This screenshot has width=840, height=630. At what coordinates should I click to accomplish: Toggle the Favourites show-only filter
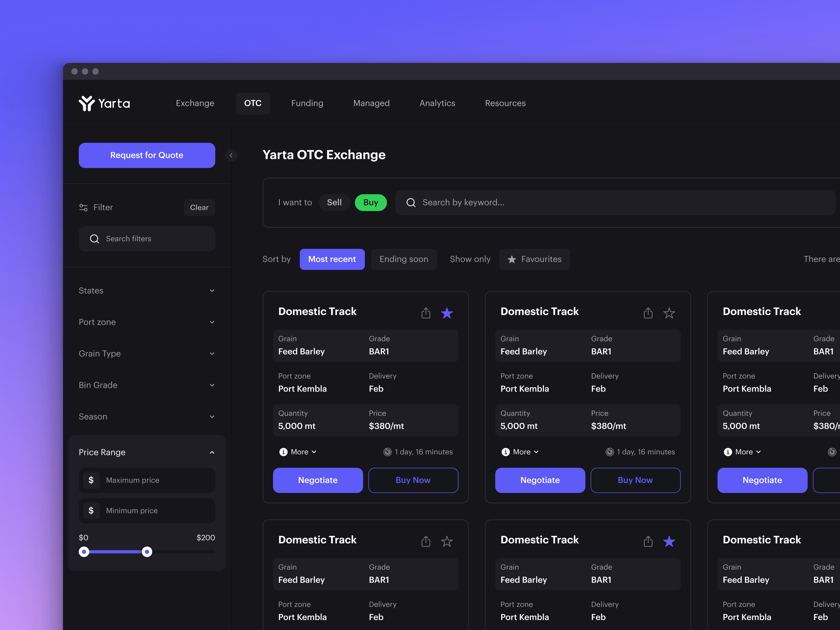click(x=534, y=259)
